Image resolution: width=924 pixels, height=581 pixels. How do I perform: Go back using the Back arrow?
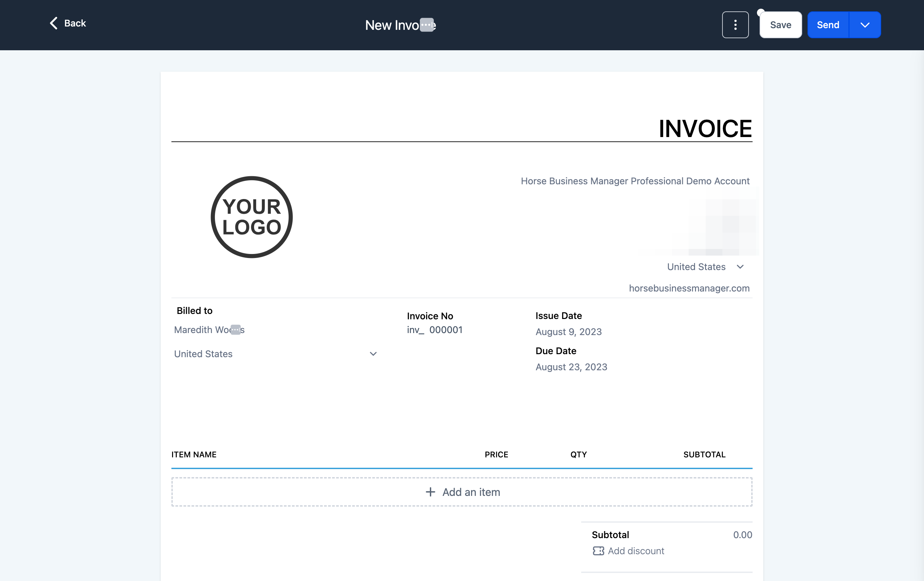click(68, 23)
